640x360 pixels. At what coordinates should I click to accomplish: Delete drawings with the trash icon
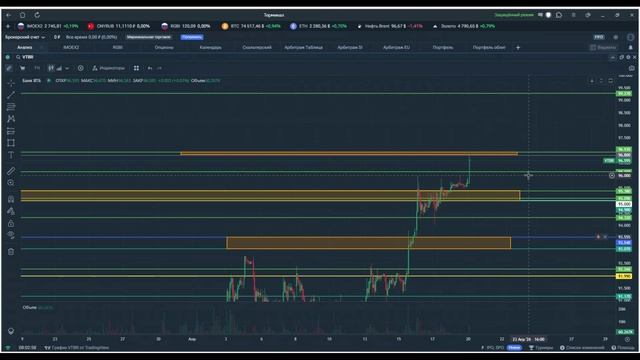click(x=11, y=251)
